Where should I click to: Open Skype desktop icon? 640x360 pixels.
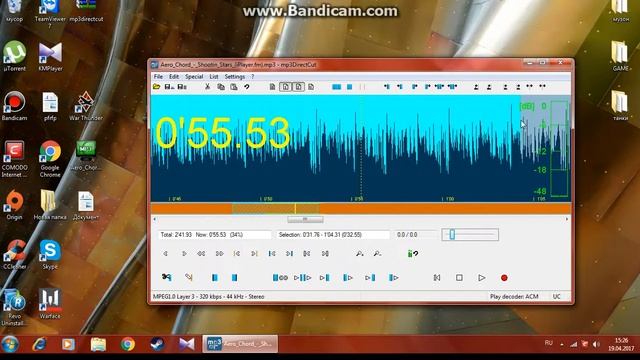[x=50, y=254]
